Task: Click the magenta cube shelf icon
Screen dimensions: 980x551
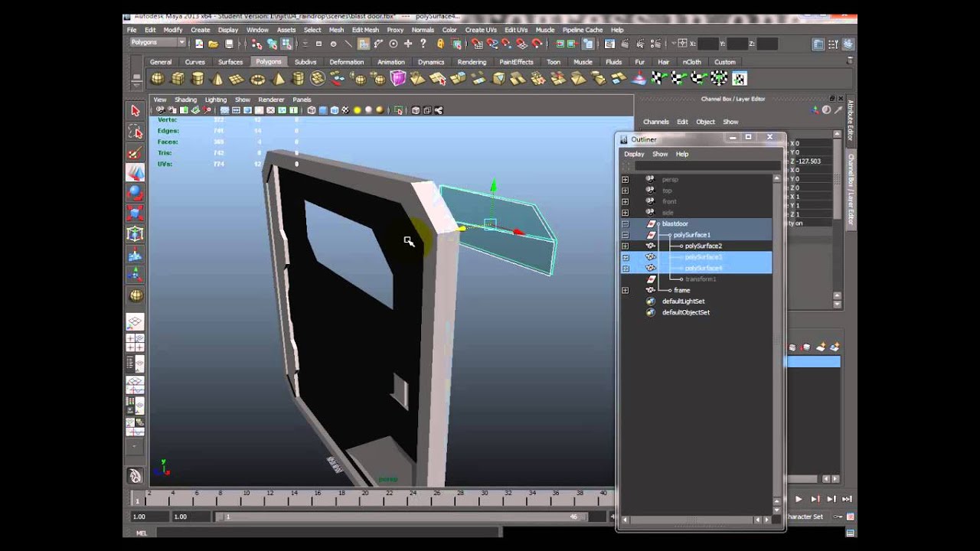Action: (x=397, y=78)
